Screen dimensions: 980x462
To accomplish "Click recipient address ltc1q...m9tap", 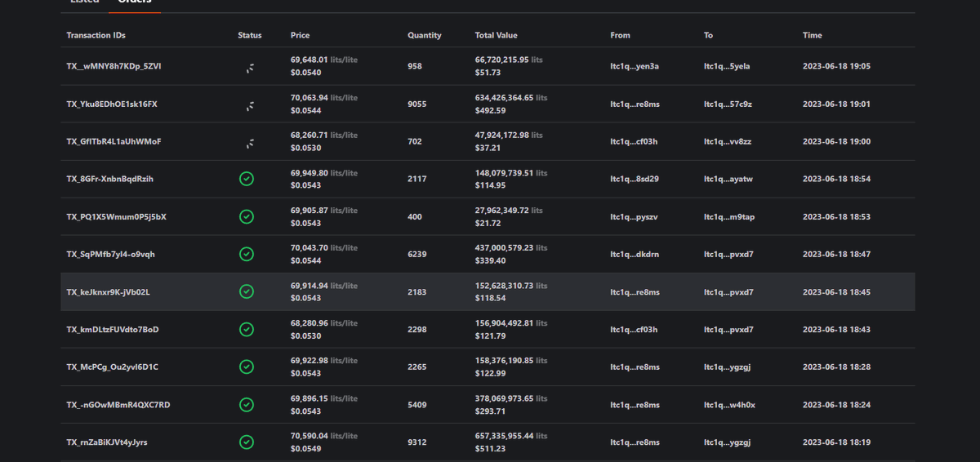I will [729, 216].
